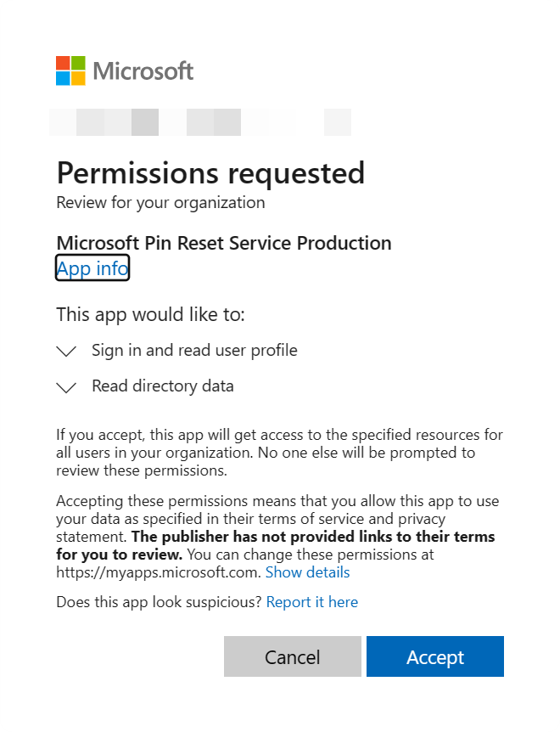560x732 pixels.
Task: Open the Show details link
Action: point(307,572)
